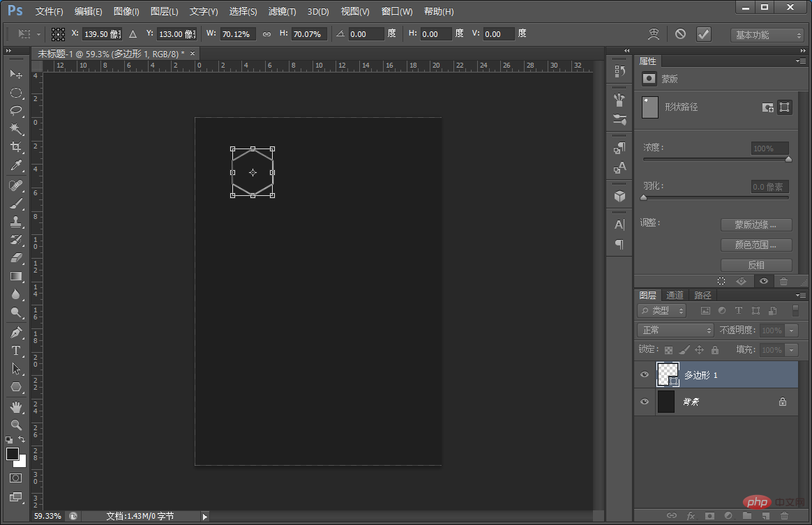
Task: Open the 不透明度 opacity dropdown arrow
Action: (791, 330)
